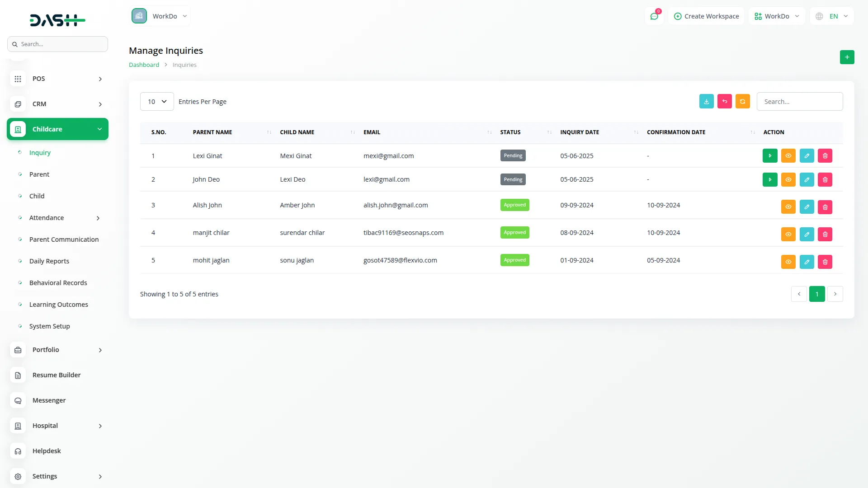The image size is (868, 488).
Task: View manjit chilar inquiry with eye icon
Action: coord(788,235)
